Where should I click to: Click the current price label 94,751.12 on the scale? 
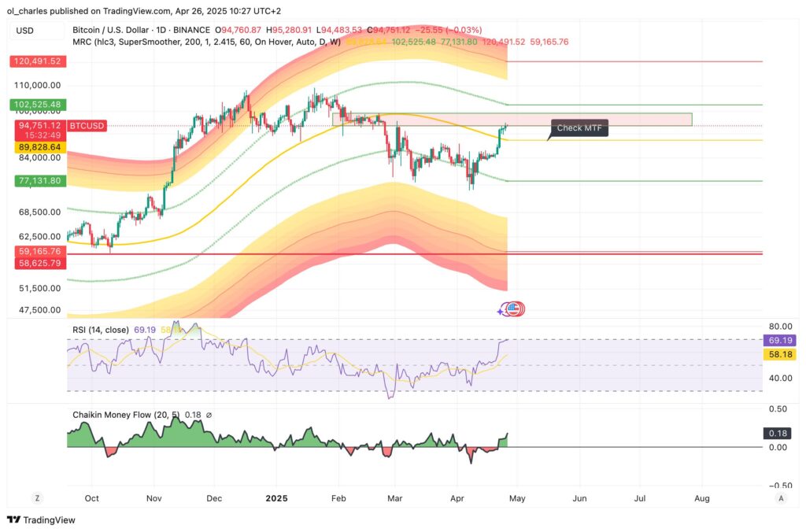click(x=39, y=124)
